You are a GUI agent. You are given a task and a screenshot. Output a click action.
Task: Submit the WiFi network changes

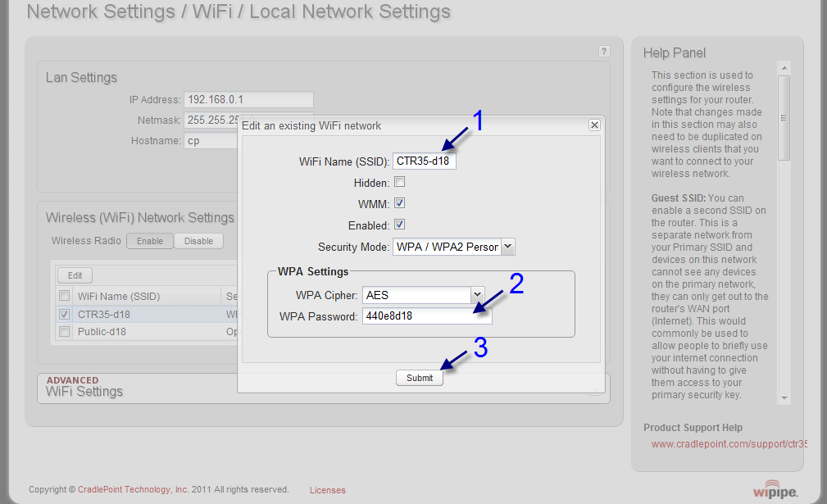click(420, 378)
